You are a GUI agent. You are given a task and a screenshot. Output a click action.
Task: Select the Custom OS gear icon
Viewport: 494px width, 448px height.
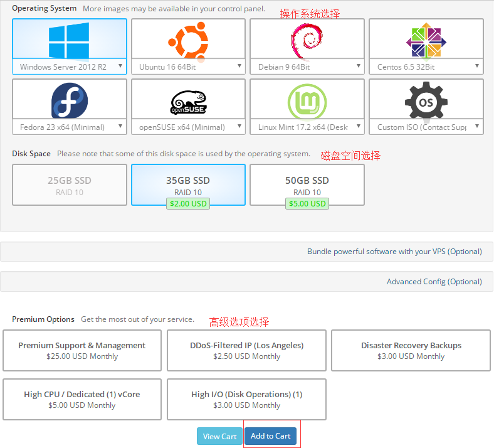pos(426,101)
